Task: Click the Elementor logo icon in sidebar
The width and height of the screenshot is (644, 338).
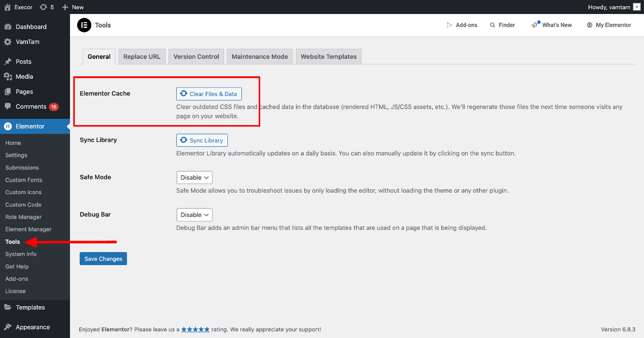Action: (8, 126)
